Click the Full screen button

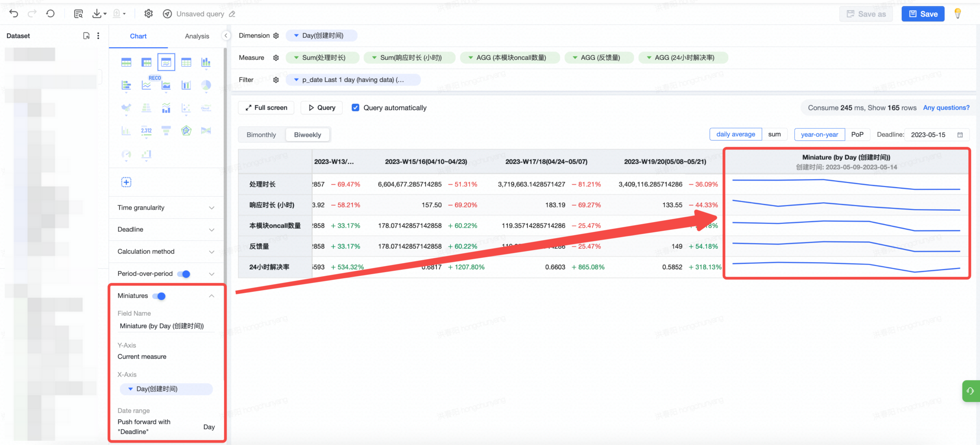[266, 108]
